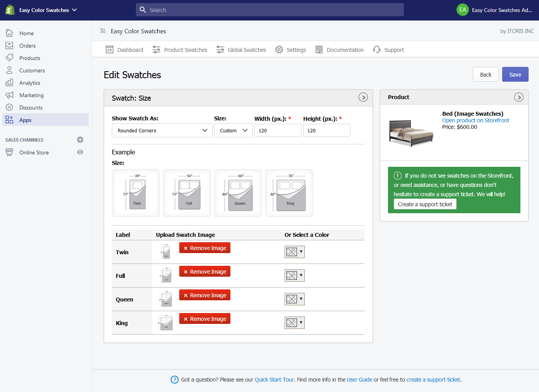
Task: Remove image for Twin swatch
Action: pyautogui.click(x=205, y=248)
